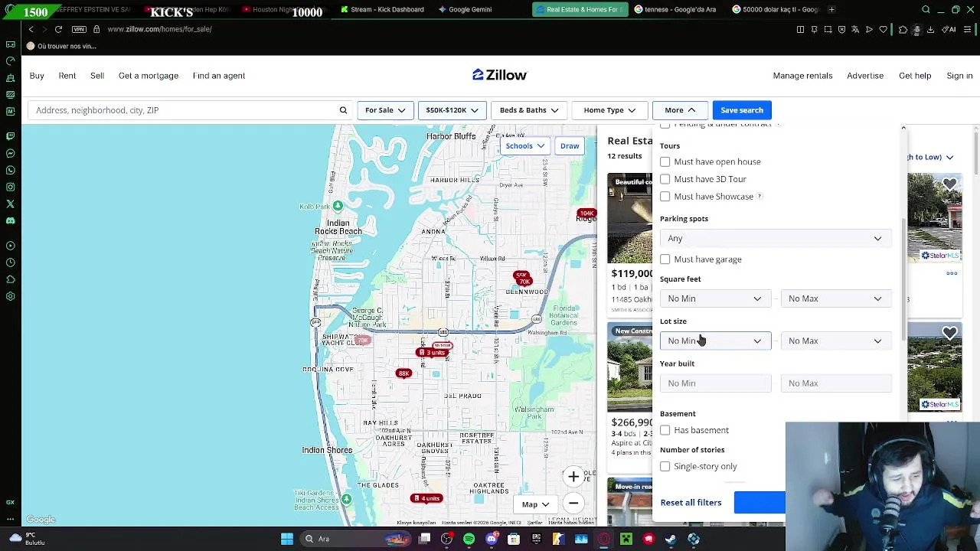980x551 pixels.
Task: Open Manage rentals link
Action: point(802,76)
